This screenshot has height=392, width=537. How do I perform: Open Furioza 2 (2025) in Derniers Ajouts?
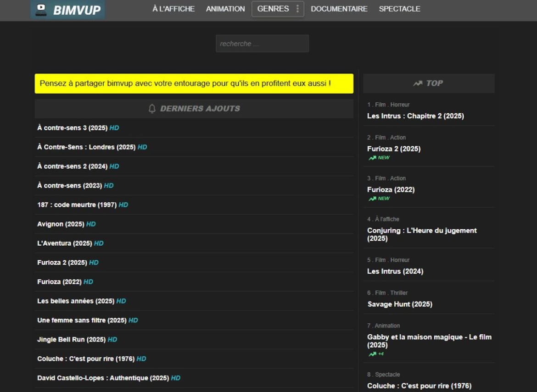click(x=62, y=262)
